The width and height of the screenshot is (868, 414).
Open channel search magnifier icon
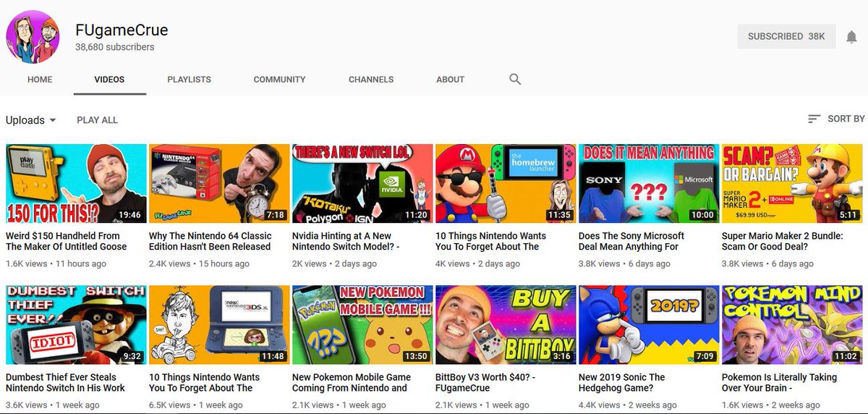point(515,80)
